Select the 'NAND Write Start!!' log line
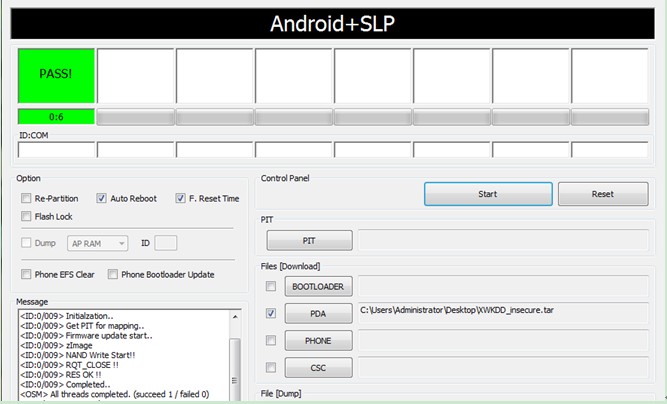The width and height of the screenshot is (667, 404). click(x=77, y=355)
